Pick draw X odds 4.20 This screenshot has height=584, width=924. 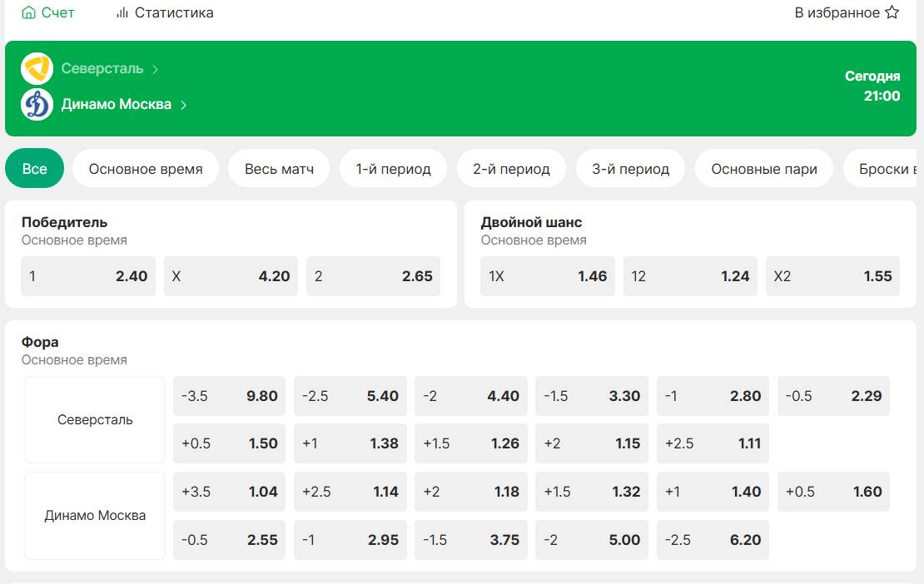231,276
